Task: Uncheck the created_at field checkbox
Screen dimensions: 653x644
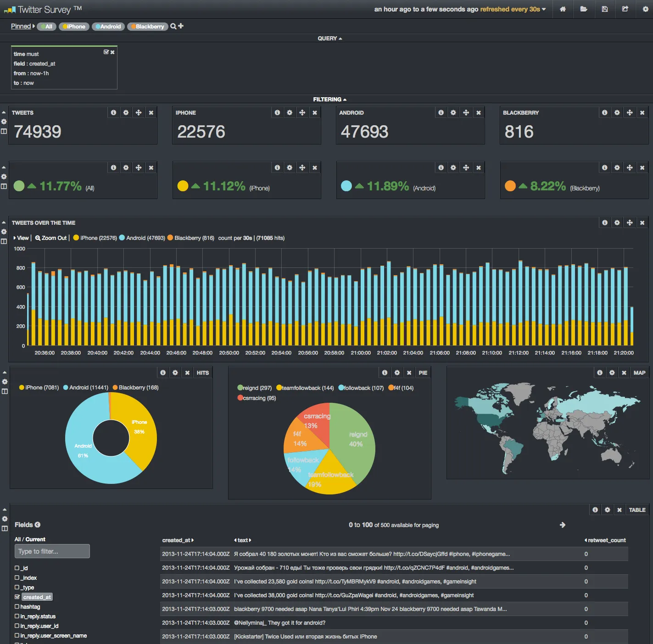Action: click(17, 597)
